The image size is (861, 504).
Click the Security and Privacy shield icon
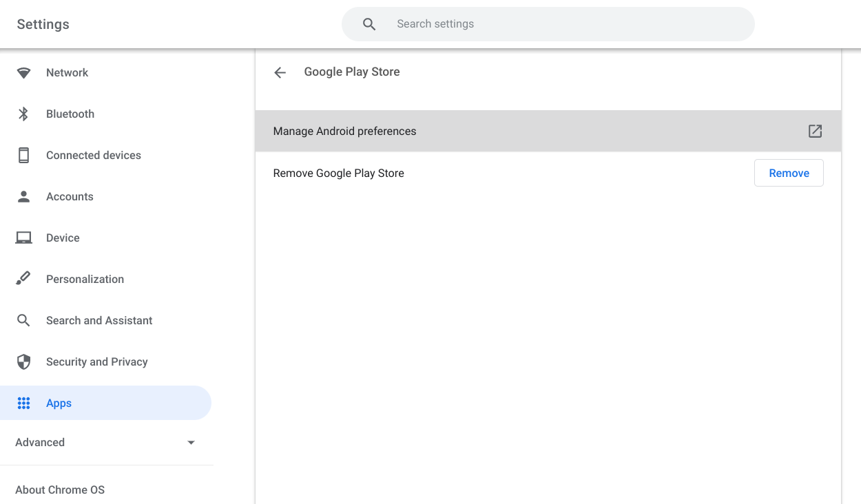point(24,361)
